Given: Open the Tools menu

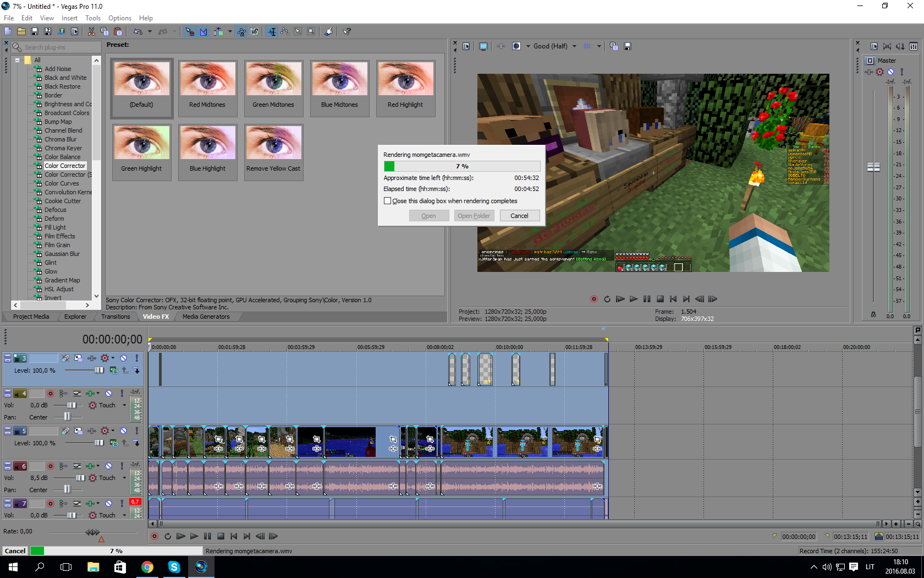Looking at the screenshot, I should pos(93,18).
